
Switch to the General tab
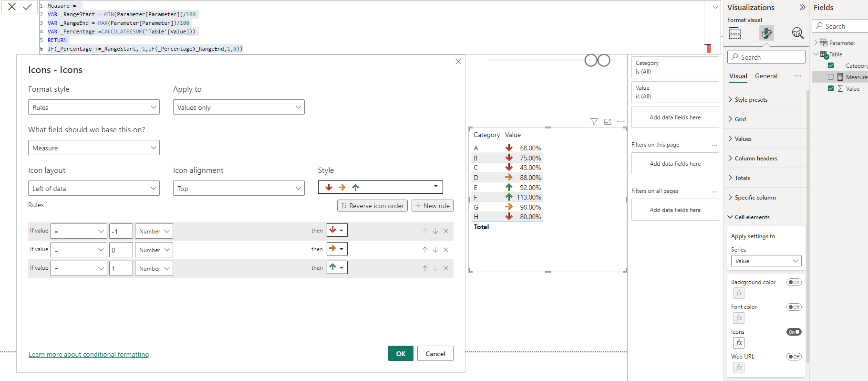coord(766,76)
